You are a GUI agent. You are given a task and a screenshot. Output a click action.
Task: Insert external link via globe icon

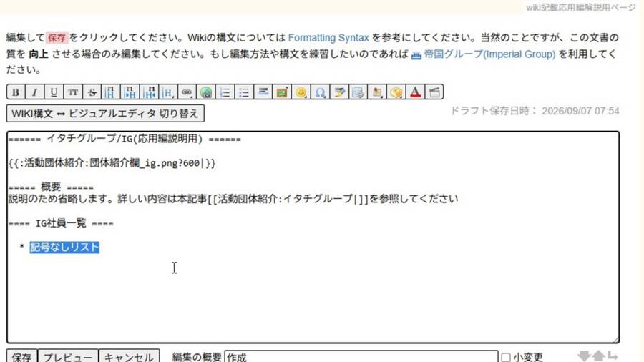click(x=206, y=92)
